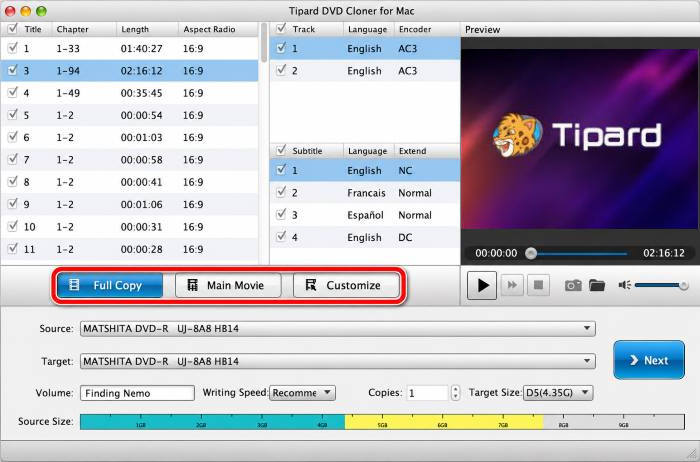This screenshot has height=462, width=700.
Task: Select title length 00:00:28 row
Action: pyautogui.click(x=129, y=249)
